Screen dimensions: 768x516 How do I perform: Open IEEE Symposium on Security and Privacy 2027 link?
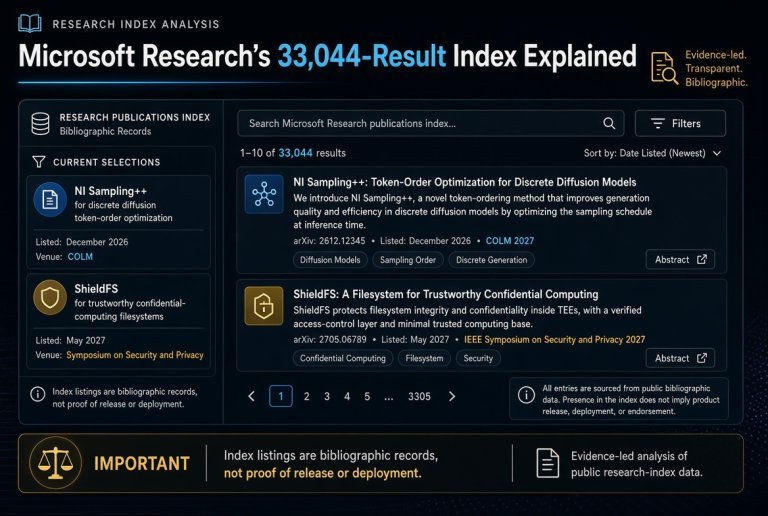pos(554,339)
